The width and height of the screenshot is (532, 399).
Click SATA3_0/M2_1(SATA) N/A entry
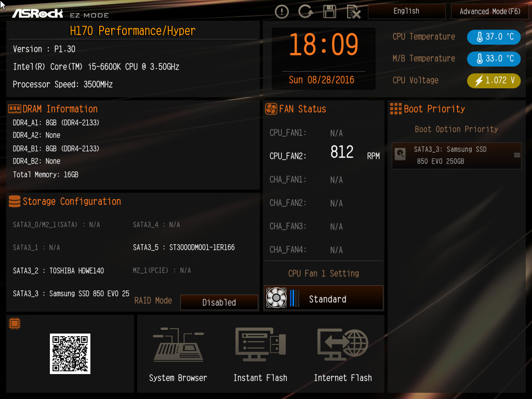coord(56,224)
